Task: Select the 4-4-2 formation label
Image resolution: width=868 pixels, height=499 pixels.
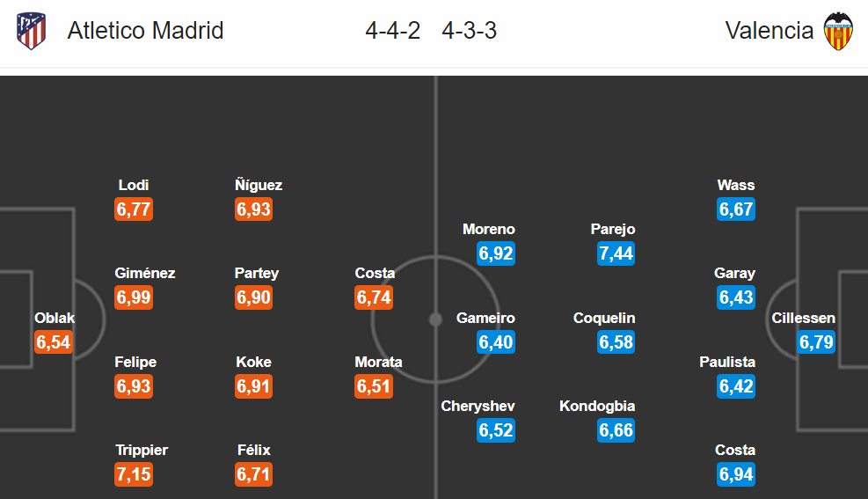Action: click(392, 31)
